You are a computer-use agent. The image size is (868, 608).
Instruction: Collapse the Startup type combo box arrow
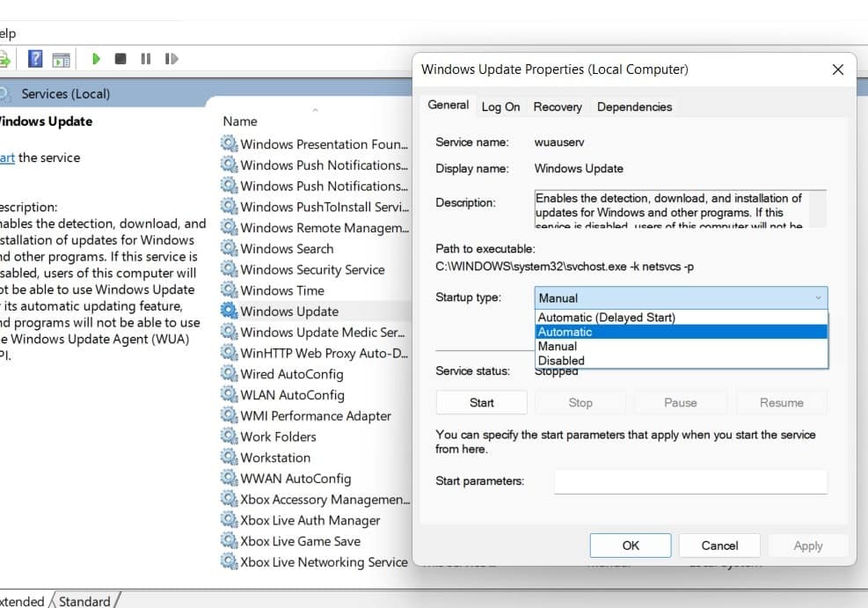819,298
